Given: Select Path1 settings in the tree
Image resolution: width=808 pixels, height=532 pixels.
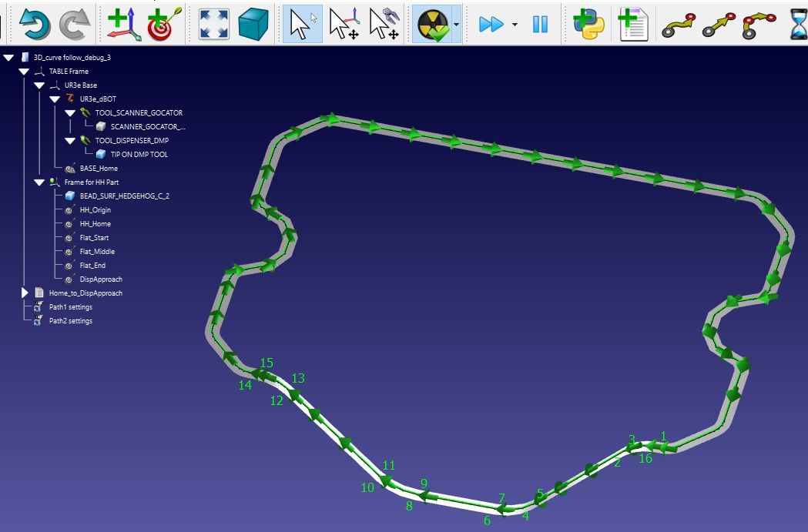Looking at the screenshot, I should coord(70,307).
